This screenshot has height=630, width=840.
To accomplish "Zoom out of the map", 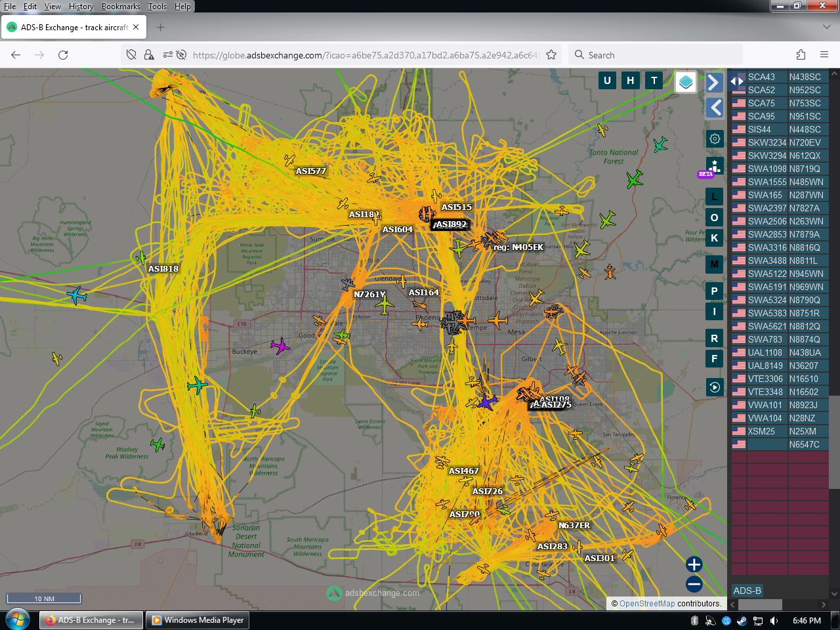I will [x=694, y=584].
